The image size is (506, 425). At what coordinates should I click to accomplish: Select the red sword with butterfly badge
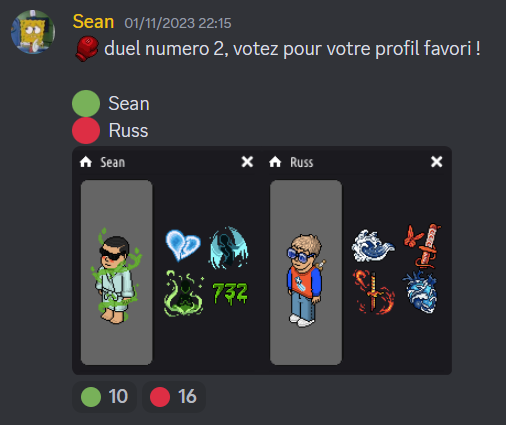point(423,246)
